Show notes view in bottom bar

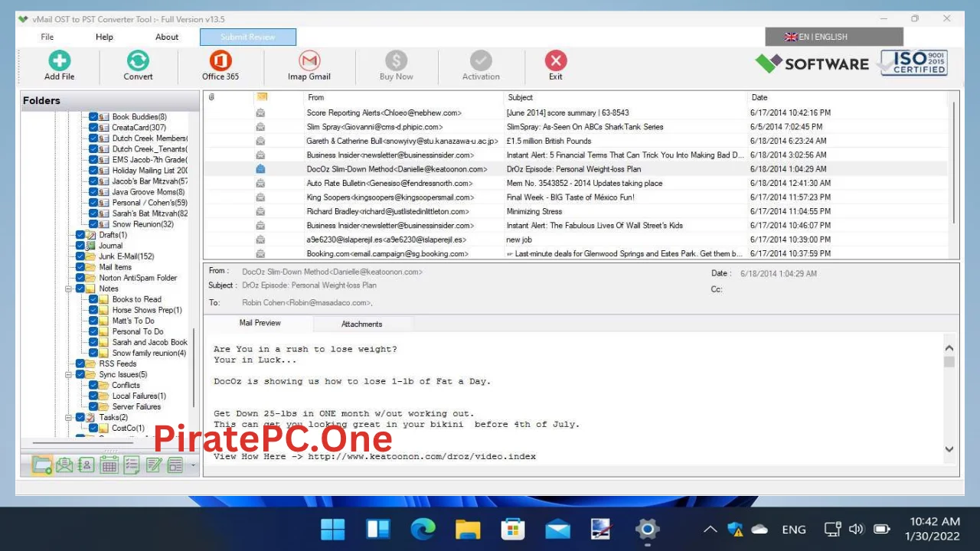click(153, 465)
